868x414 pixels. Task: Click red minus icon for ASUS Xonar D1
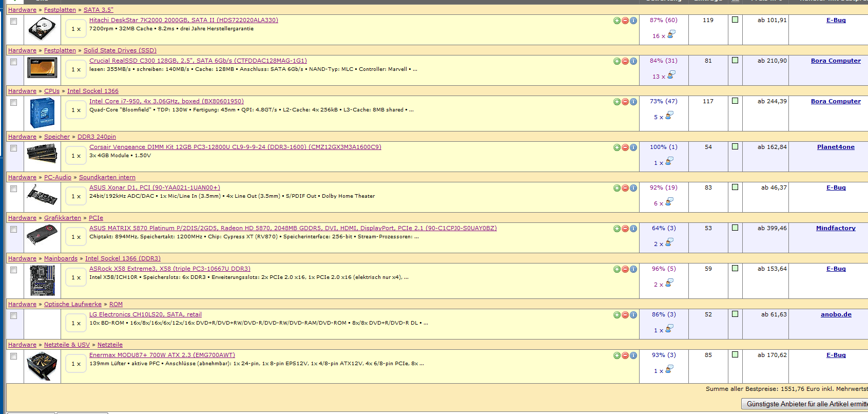coord(625,188)
